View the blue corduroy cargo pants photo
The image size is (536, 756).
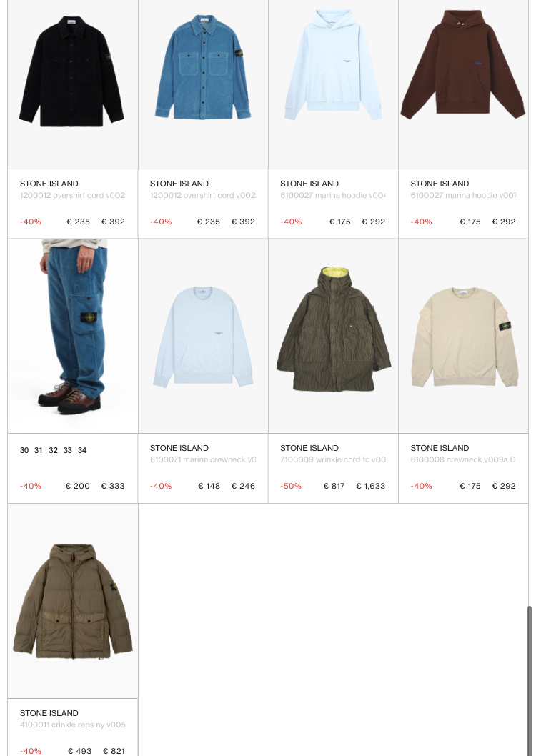pyautogui.click(x=73, y=336)
